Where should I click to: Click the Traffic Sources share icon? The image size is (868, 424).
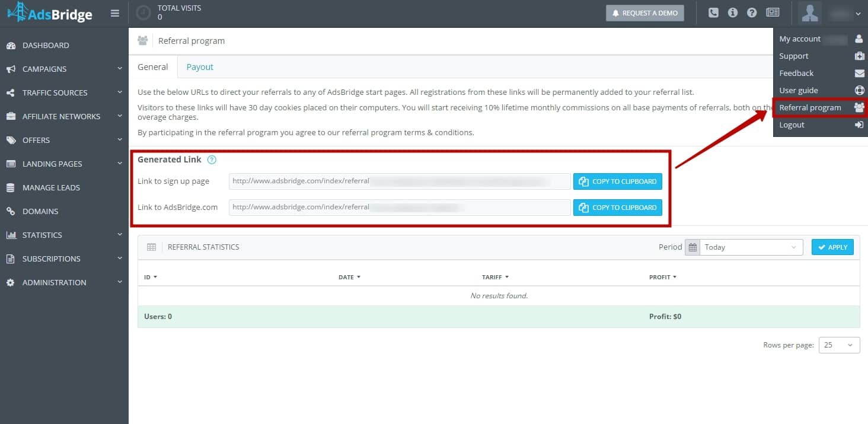click(x=11, y=93)
